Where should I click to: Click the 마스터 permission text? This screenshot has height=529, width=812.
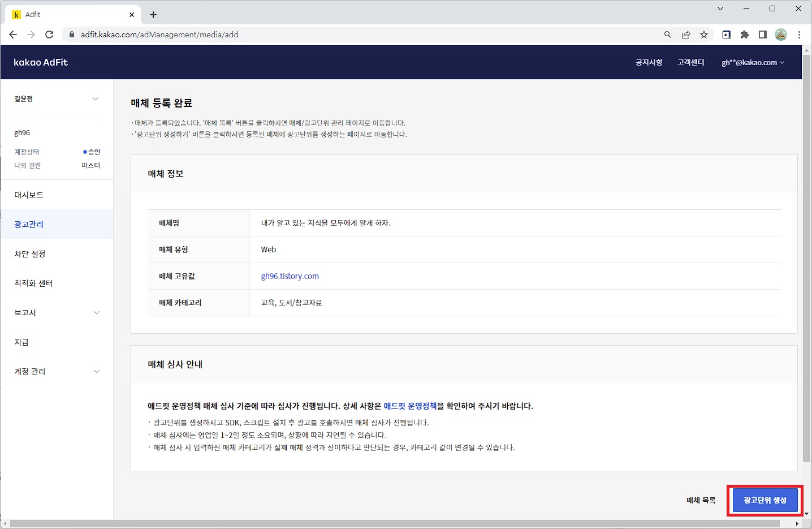click(x=90, y=165)
